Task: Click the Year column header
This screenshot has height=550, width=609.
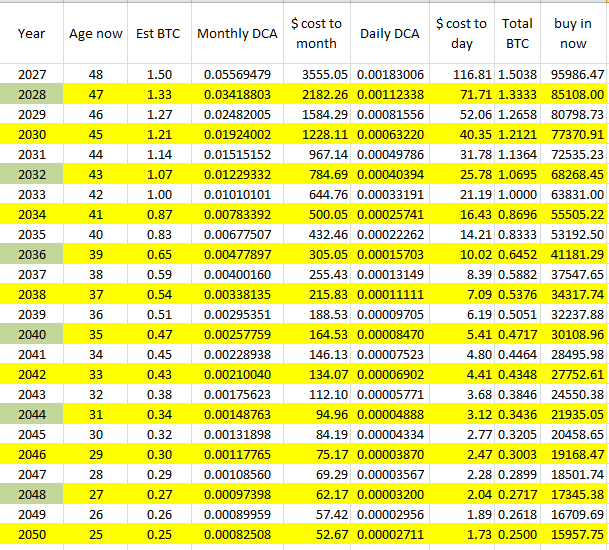Action: [32, 33]
